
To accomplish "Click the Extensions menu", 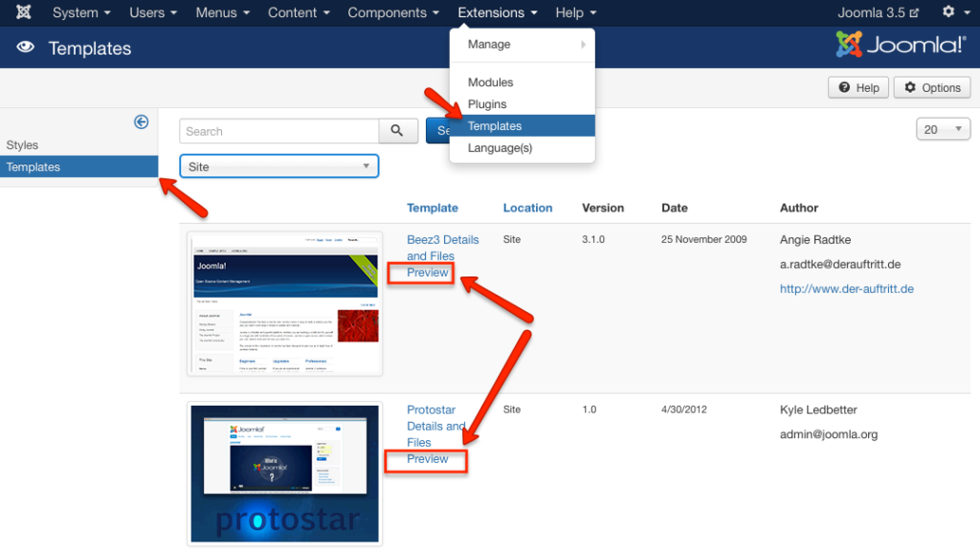I will [497, 12].
